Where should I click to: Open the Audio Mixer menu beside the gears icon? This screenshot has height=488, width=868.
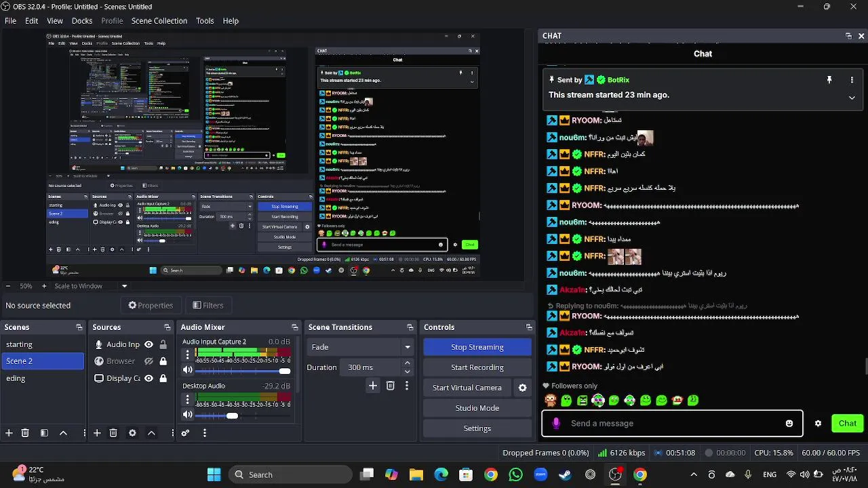click(x=204, y=433)
